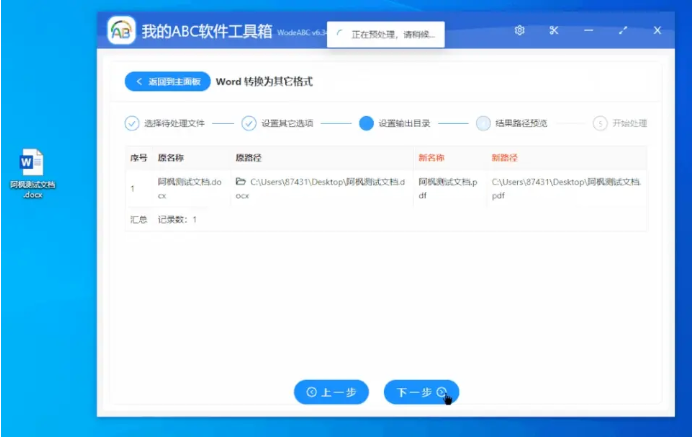This screenshot has width=693, height=437.
Task: Open the settings gear icon in title bar
Action: pos(520,30)
